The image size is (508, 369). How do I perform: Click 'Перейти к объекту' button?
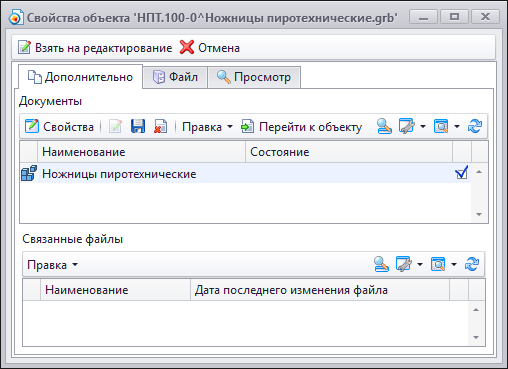coord(301,127)
